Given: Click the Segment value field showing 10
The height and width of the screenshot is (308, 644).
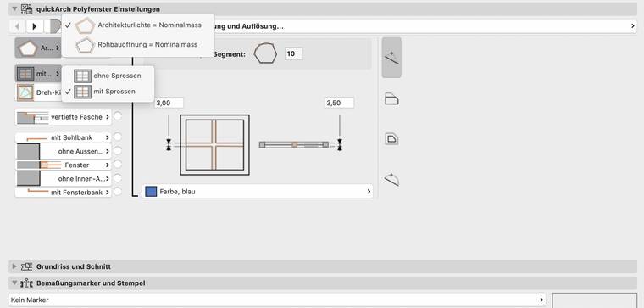Looking at the screenshot, I should pos(293,53).
